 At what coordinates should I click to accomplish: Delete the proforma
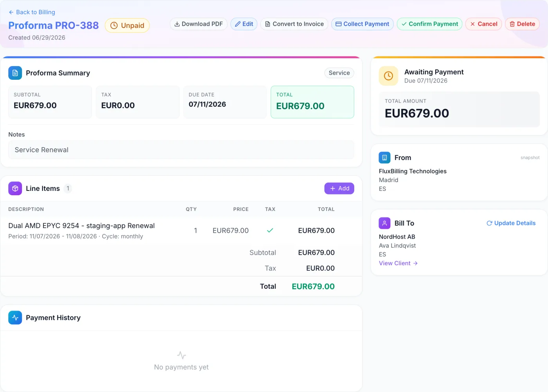click(x=522, y=24)
